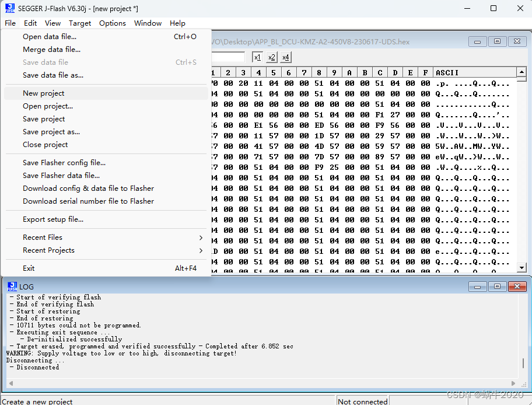Open the Target menu
The height and width of the screenshot is (405, 532).
(x=79, y=23)
